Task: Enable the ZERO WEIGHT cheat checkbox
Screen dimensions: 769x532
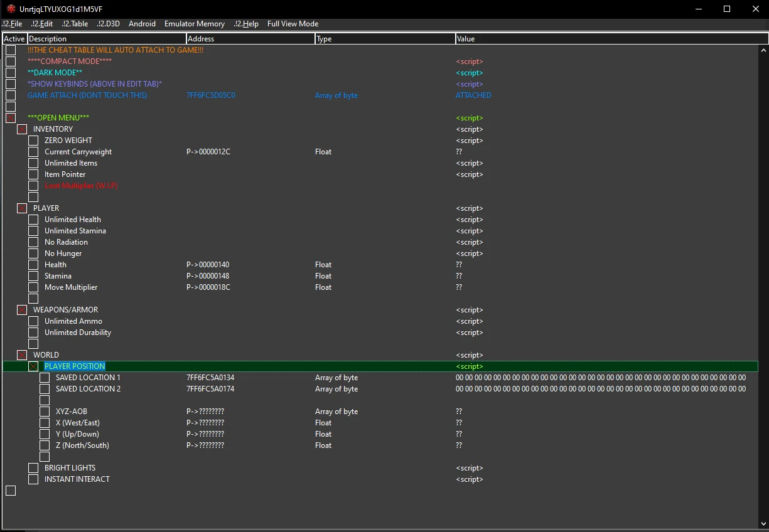Action: tap(33, 141)
